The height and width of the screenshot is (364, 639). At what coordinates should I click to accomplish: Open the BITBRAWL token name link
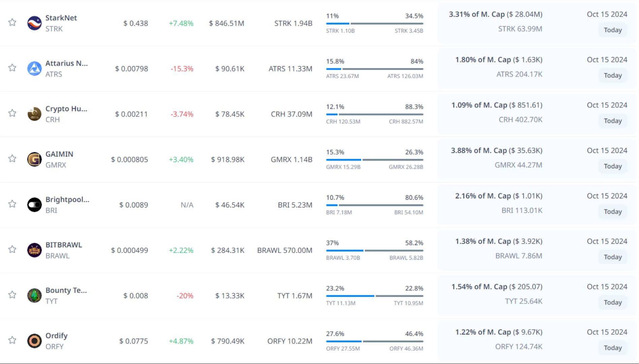(64, 245)
